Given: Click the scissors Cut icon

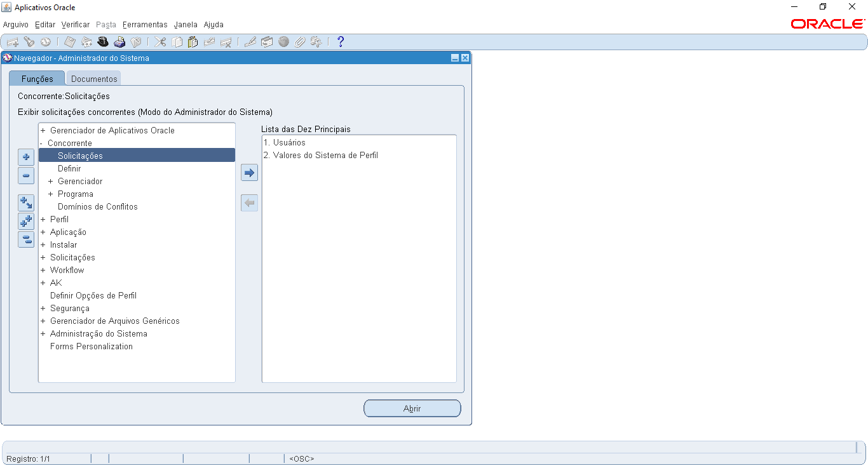Looking at the screenshot, I should pos(160,42).
